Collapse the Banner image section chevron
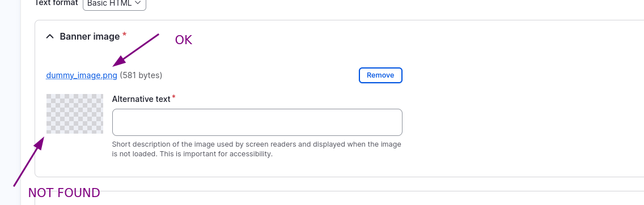Image resolution: width=644 pixels, height=205 pixels. point(50,36)
